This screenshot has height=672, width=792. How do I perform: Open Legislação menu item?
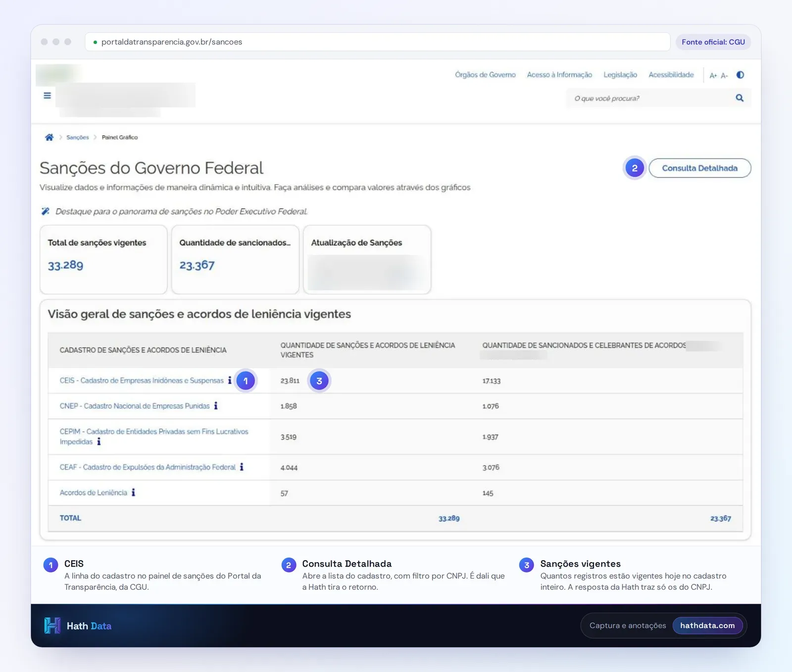click(620, 75)
